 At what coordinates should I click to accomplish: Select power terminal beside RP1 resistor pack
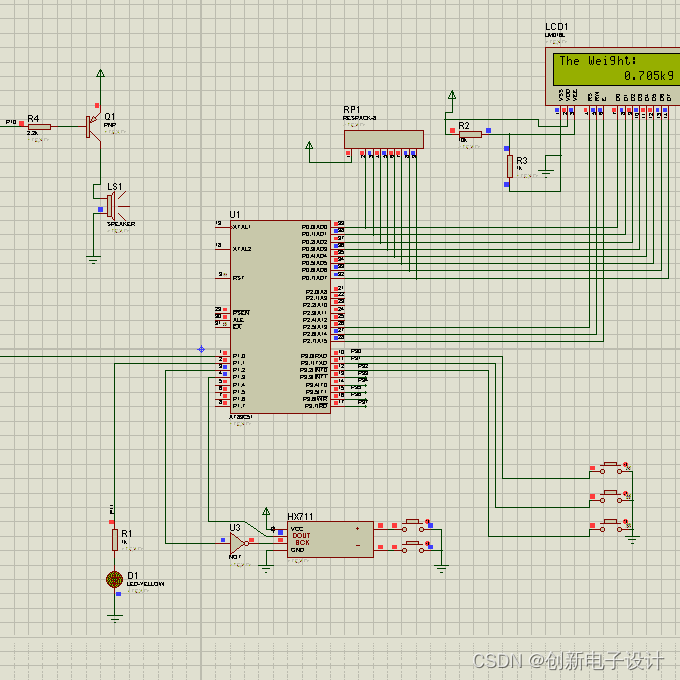309,145
